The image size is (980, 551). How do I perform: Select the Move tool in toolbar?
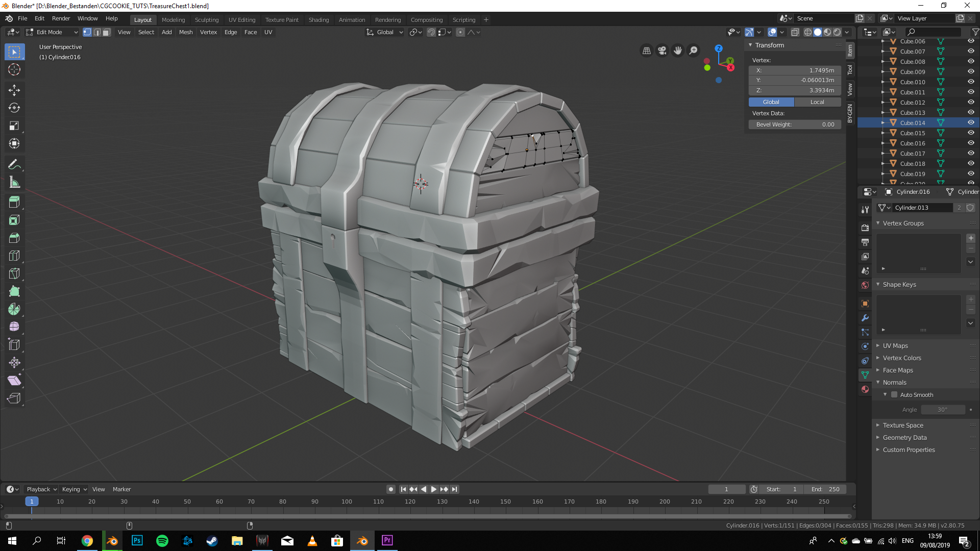(14, 90)
